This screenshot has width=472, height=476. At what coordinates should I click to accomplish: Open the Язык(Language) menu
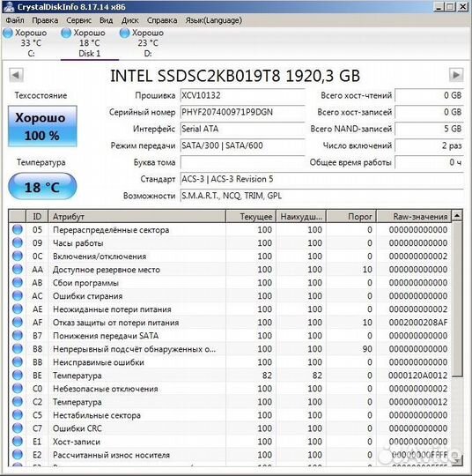(214, 20)
